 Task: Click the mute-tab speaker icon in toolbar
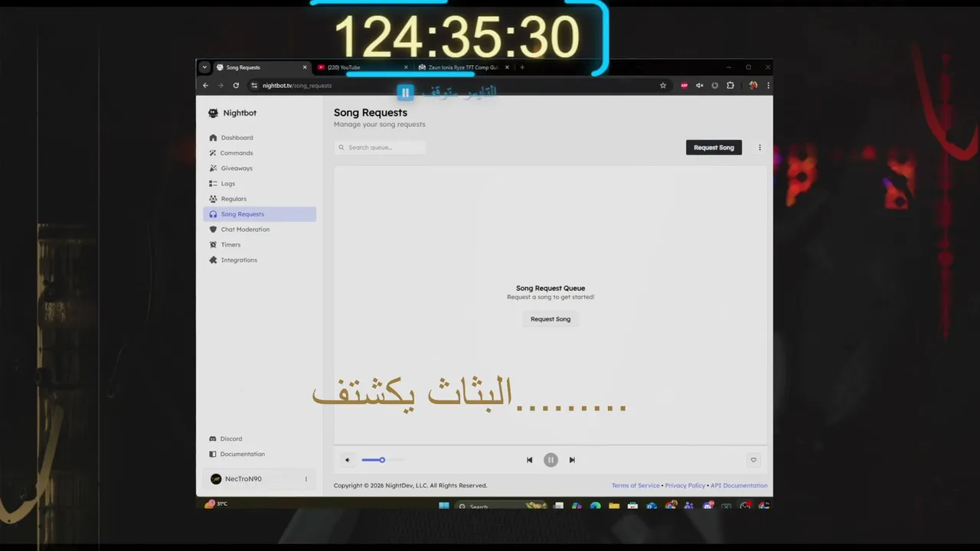tap(700, 86)
